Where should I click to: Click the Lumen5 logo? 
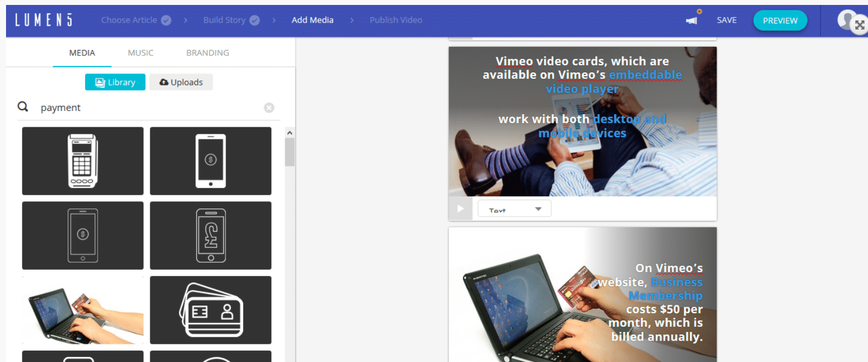pyautogui.click(x=43, y=20)
